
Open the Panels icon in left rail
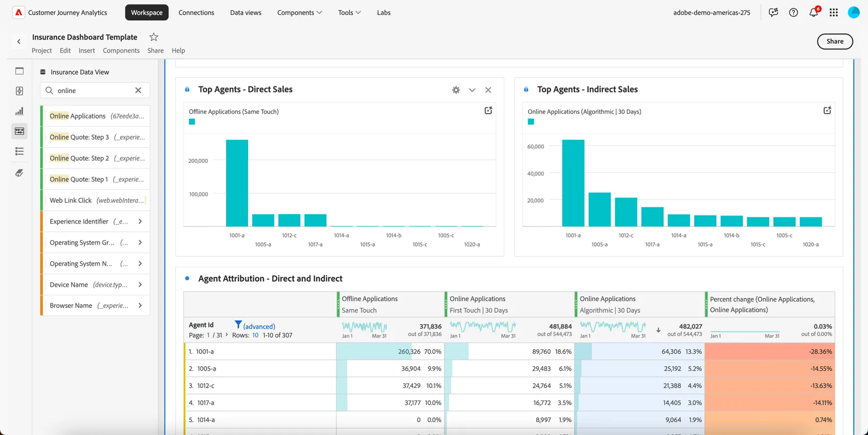click(x=20, y=71)
